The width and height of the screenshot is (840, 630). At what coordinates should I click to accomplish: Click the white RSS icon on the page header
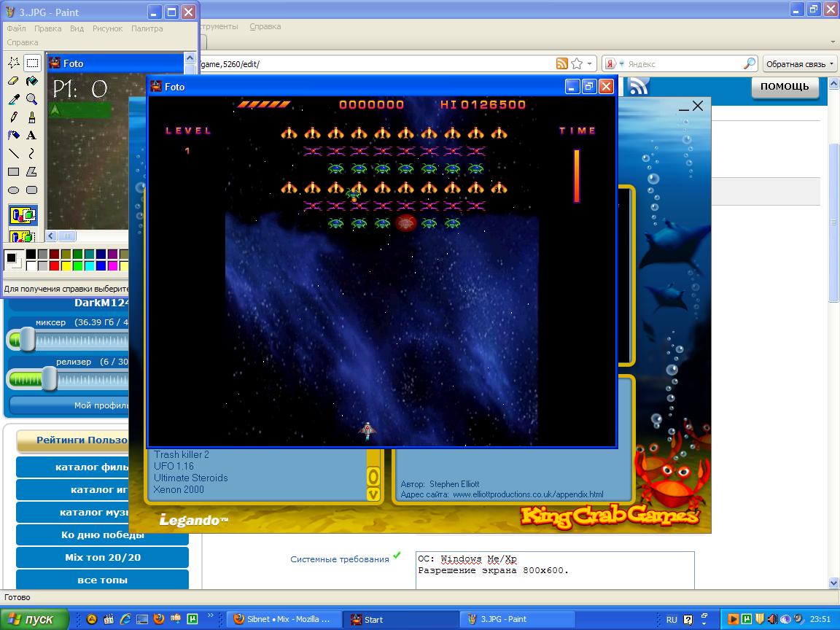tap(638, 86)
